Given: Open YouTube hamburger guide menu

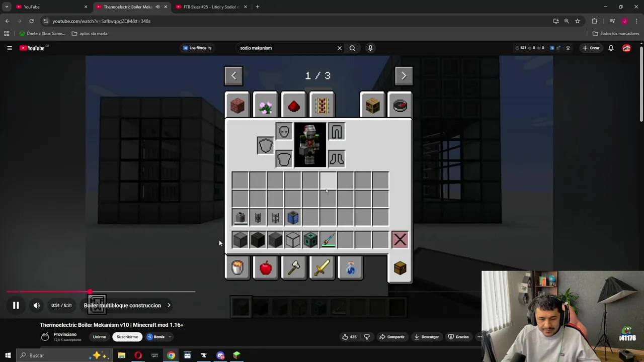Looking at the screenshot, I should coord(10,48).
